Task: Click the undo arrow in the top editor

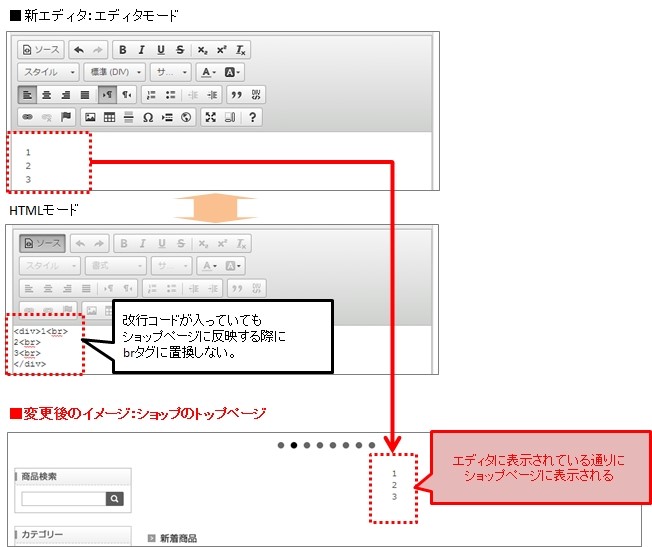Action: point(78,50)
